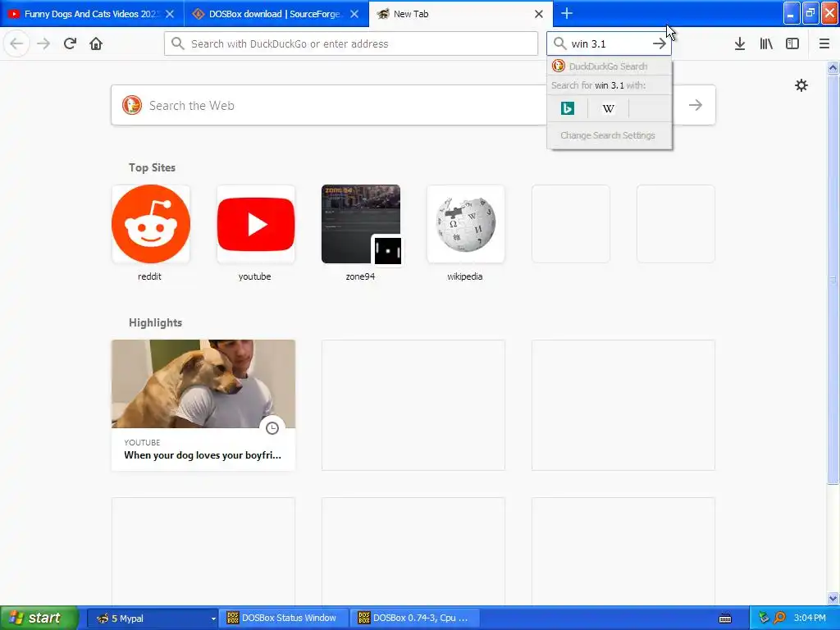This screenshot has width=840, height=630.
Task: Click the vertical scrollbar thumb
Action: click(x=833, y=279)
